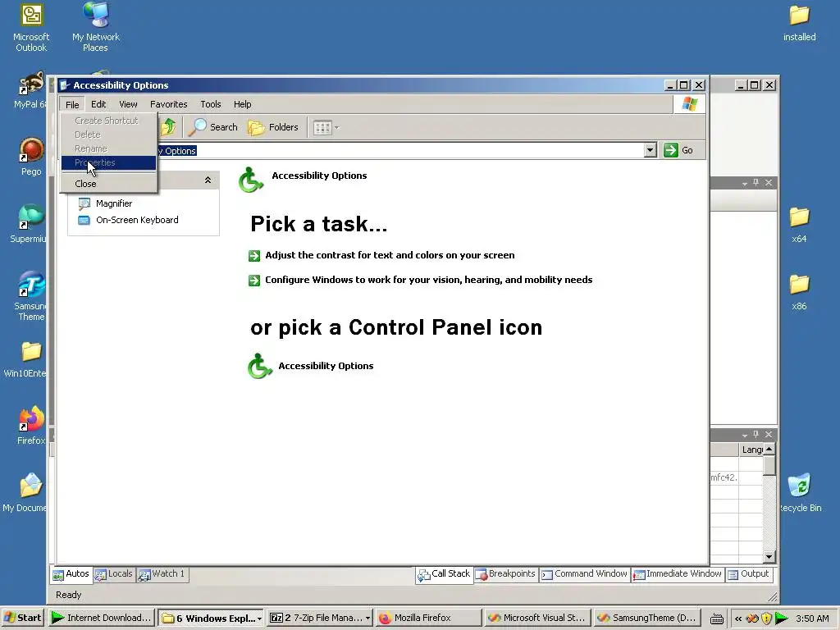Click the security shield tray icon
The height and width of the screenshot is (630, 840).
[767, 619]
